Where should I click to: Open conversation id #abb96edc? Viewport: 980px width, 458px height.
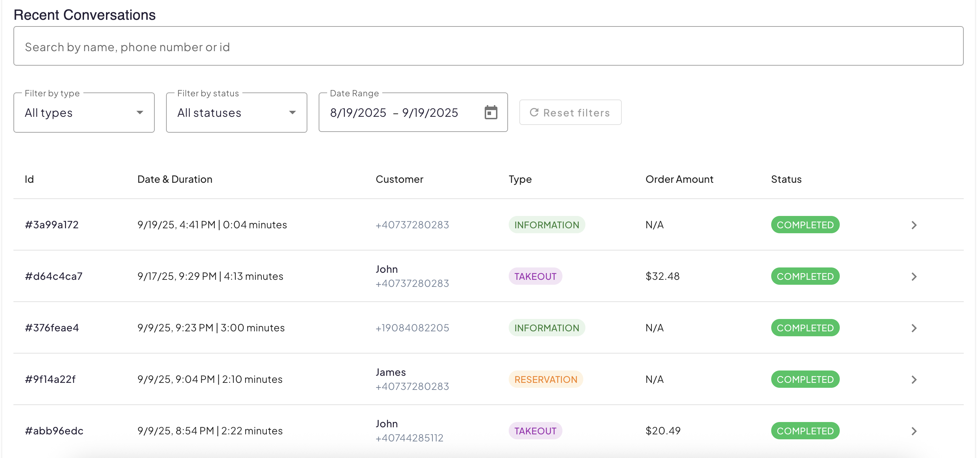54,430
